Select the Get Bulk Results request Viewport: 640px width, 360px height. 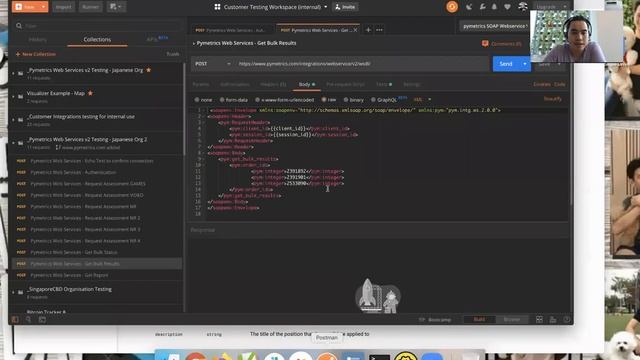point(97,264)
